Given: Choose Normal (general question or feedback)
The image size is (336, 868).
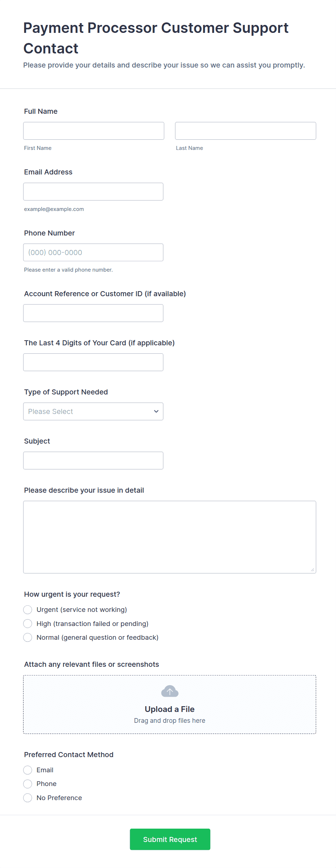Looking at the screenshot, I should (x=28, y=638).
